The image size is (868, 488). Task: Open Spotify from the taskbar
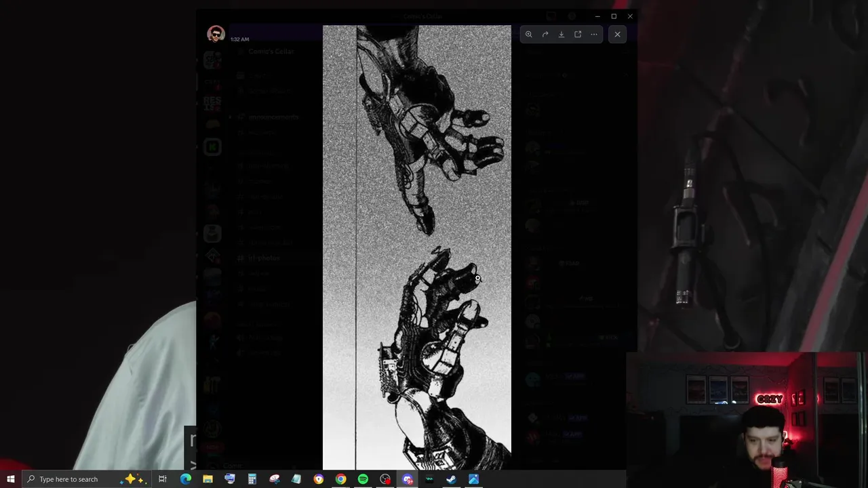(363, 479)
